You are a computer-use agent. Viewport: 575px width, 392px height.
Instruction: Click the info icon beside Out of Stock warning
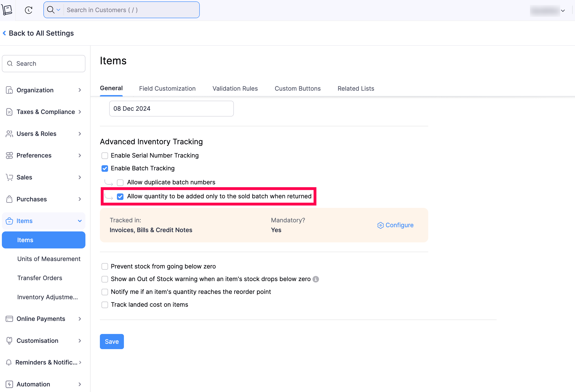click(316, 279)
